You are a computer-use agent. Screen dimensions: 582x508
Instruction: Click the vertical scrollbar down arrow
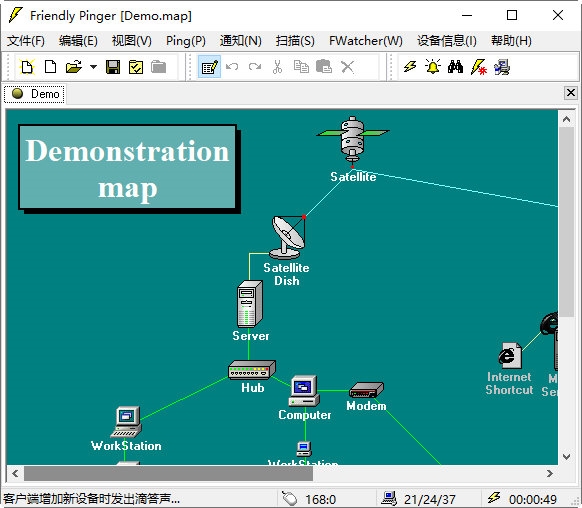tap(566, 456)
